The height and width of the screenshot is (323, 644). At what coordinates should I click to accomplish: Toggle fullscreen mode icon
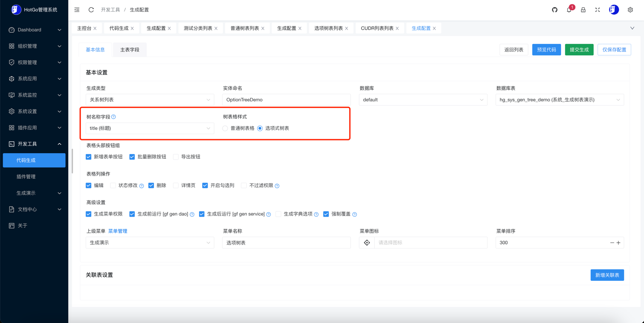pos(598,10)
